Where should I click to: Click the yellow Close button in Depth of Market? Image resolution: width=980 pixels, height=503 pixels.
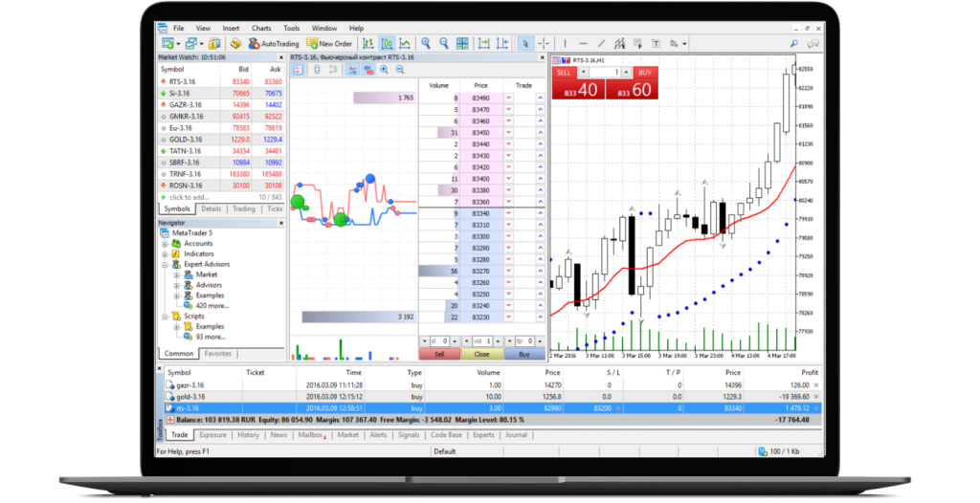[x=482, y=354]
